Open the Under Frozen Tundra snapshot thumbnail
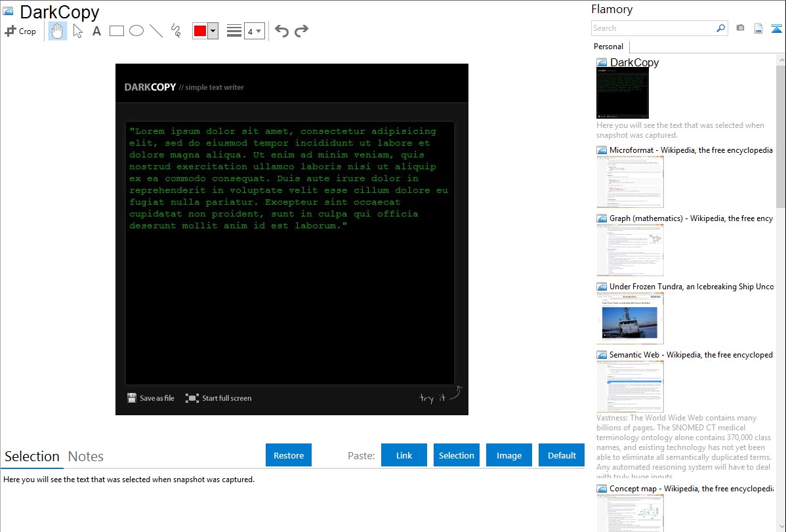The height and width of the screenshot is (532, 786). pos(630,318)
